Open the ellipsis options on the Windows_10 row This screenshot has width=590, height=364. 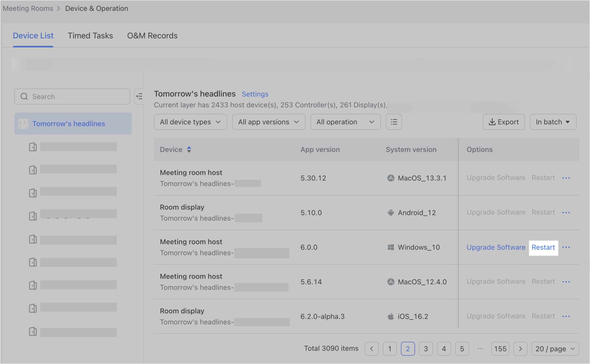coord(566,247)
